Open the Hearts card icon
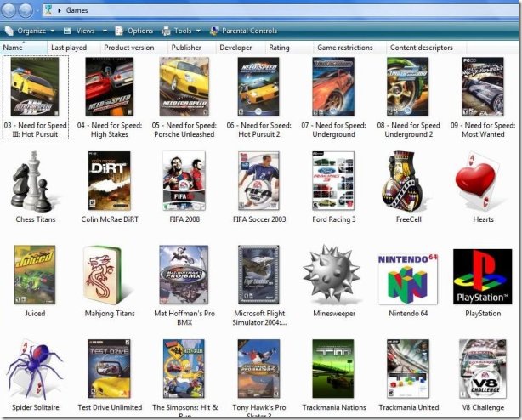522x420 pixels. coord(479,183)
